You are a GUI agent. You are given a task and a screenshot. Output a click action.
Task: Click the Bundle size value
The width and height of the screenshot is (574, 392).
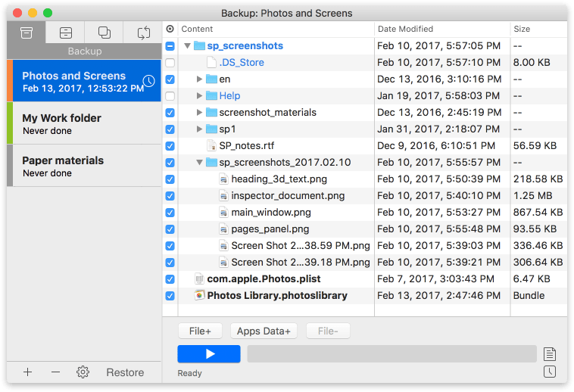pyautogui.click(x=529, y=295)
